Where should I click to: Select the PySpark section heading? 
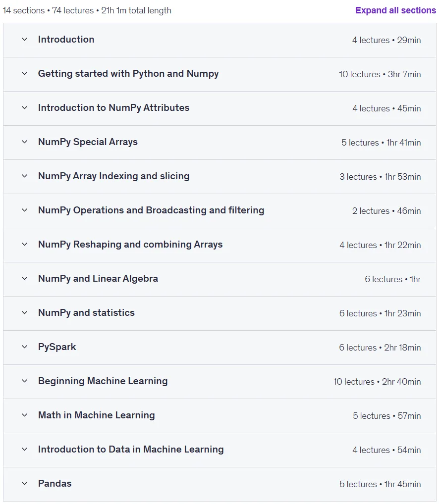point(57,347)
